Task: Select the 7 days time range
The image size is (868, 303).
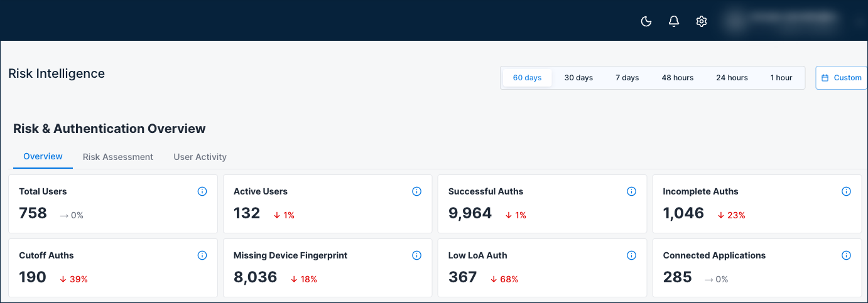Action: coord(627,78)
